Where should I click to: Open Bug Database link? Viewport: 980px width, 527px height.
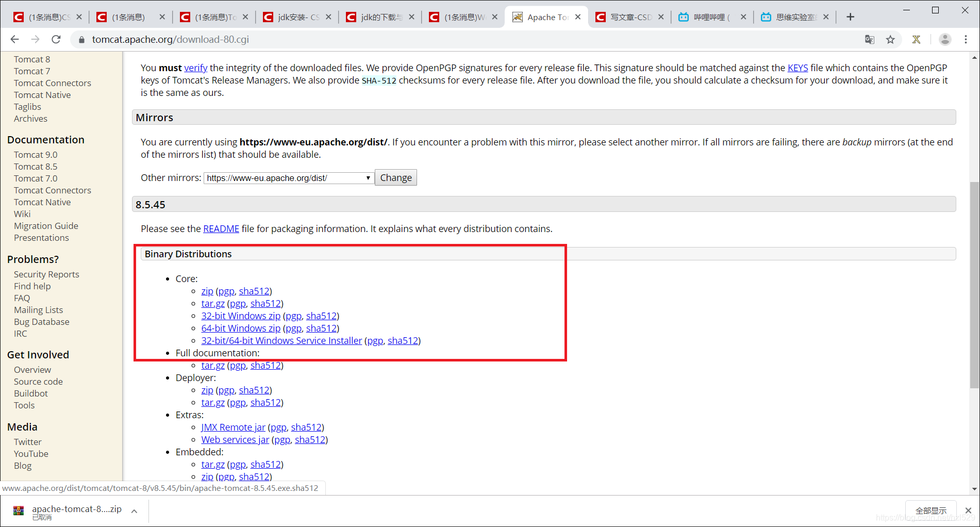tap(41, 322)
